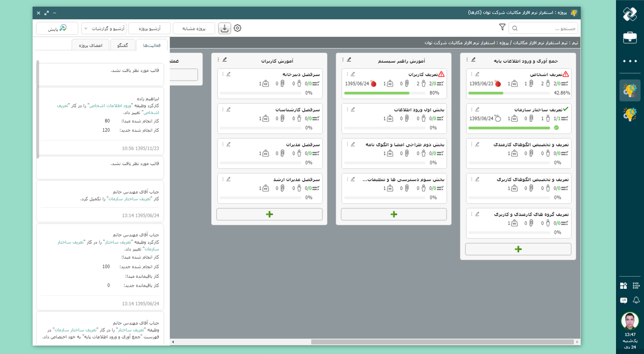The width and height of the screenshot is (644, 354).
Task: Switch to the 'اعضای پروژه' tab
Action: 91,45
